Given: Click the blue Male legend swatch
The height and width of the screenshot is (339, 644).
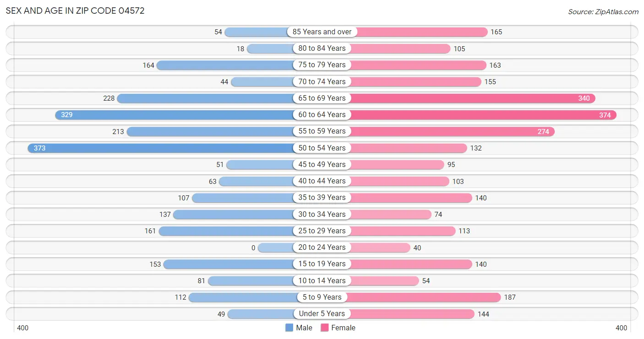Looking at the screenshot, I should (289, 328).
